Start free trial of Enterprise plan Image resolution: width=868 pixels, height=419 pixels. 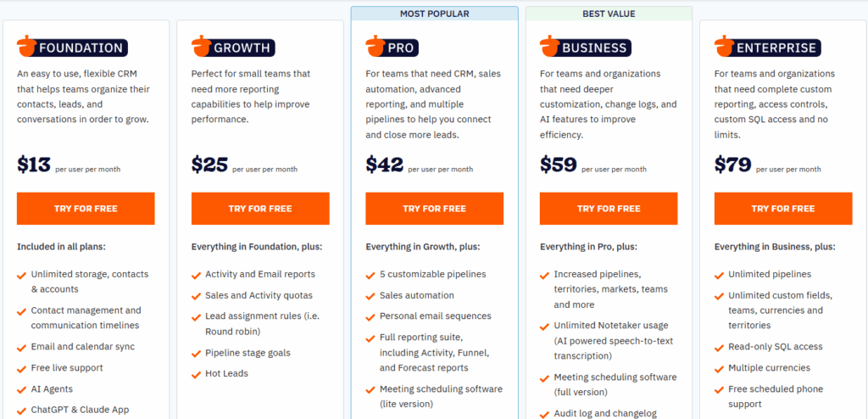point(783,209)
